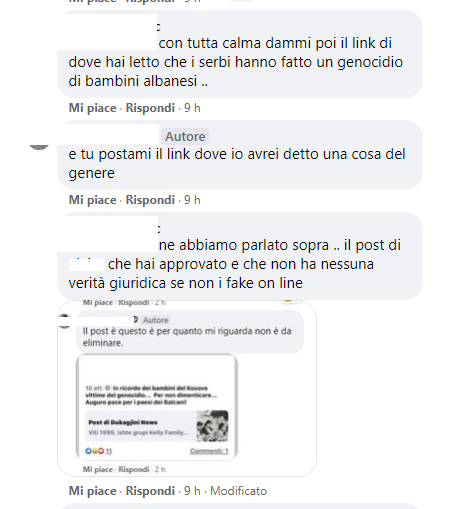Like the comment marked Modificato
This screenshot has height=509, width=456.
92,491
